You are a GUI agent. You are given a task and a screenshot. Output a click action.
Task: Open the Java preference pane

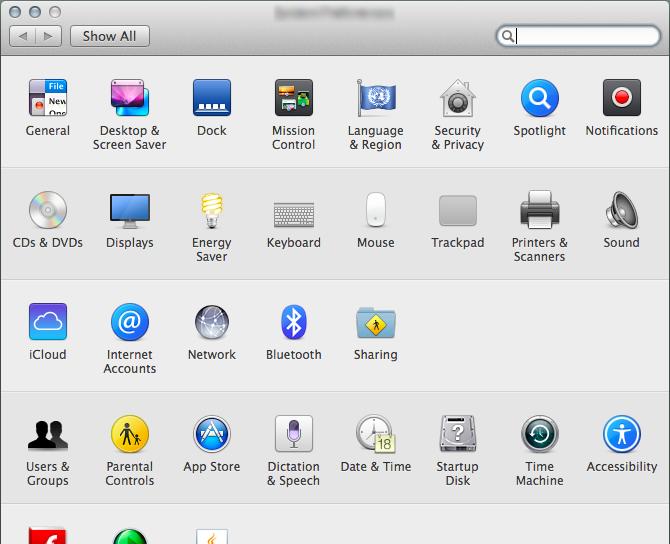pyautogui.click(x=212, y=536)
